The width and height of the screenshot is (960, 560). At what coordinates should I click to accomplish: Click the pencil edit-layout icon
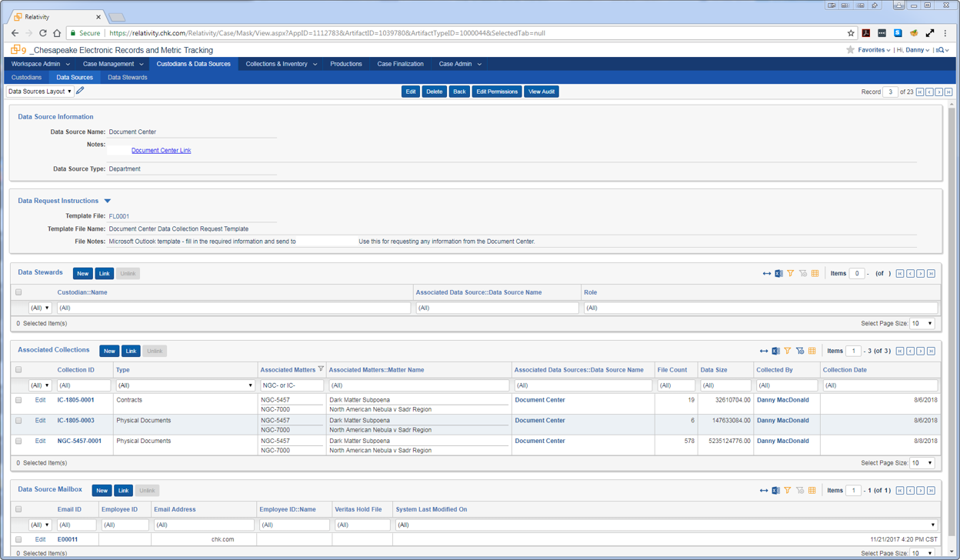(81, 92)
